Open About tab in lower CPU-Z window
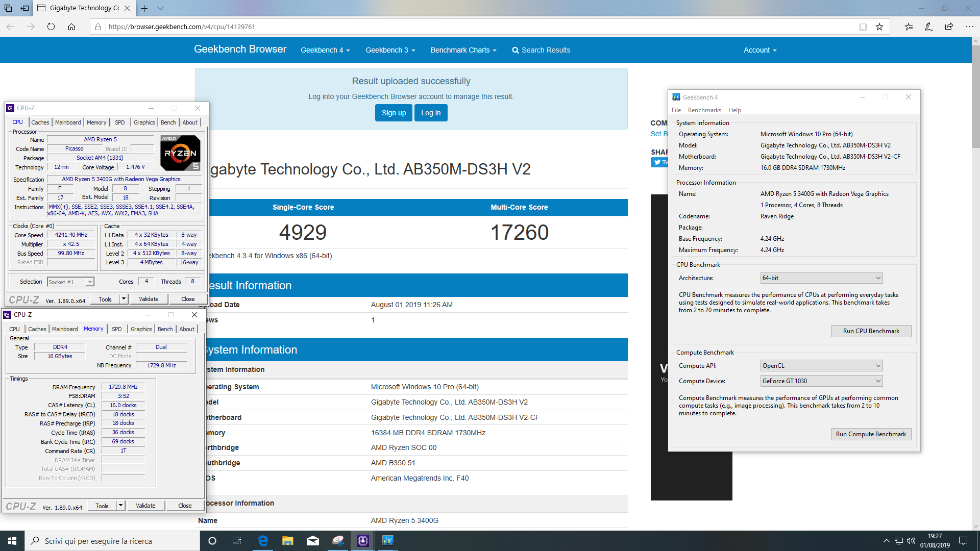This screenshot has width=980, height=551. point(187,329)
